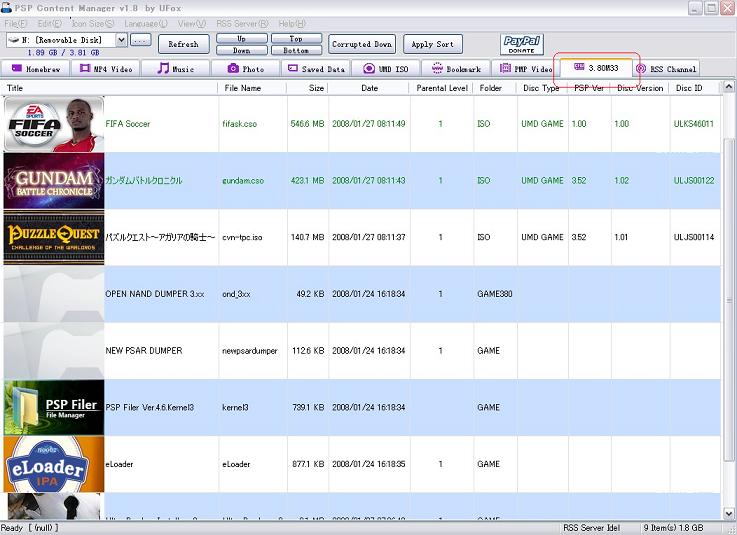The height and width of the screenshot is (535, 737).
Task: Sort by the Folder column header
Action: click(495, 88)
